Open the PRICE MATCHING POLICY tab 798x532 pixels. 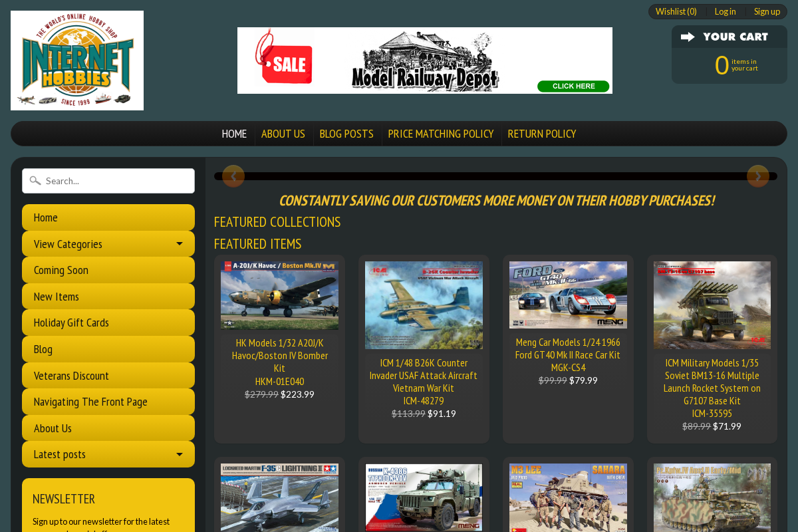[441, 134]
